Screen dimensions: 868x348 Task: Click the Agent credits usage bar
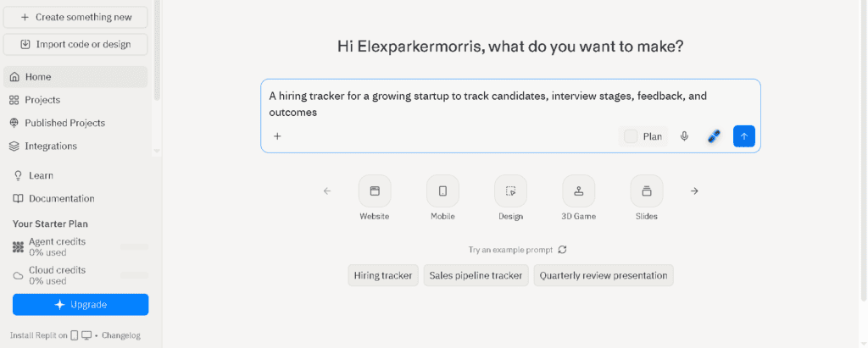[x=135, y=246]
